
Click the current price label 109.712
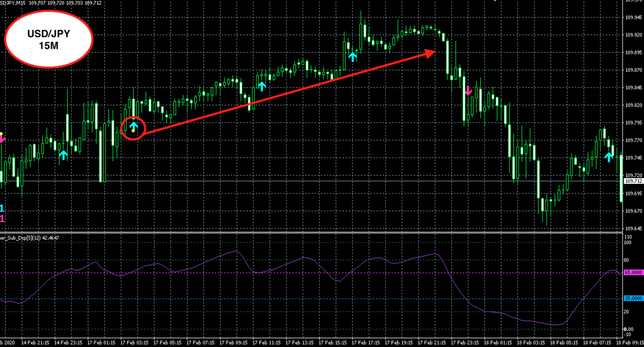(633, 181)
